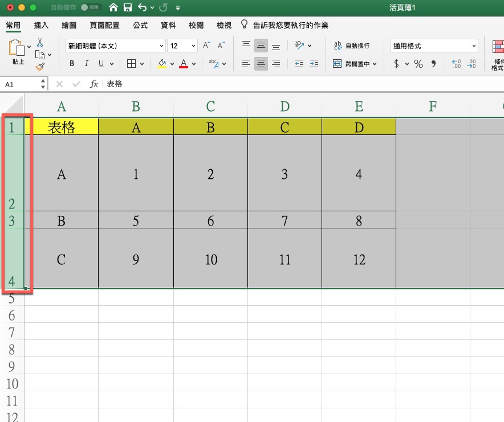Switch to the 常用 ribbon tab
Screen dimensions: 504x422
tap(13, 25)
